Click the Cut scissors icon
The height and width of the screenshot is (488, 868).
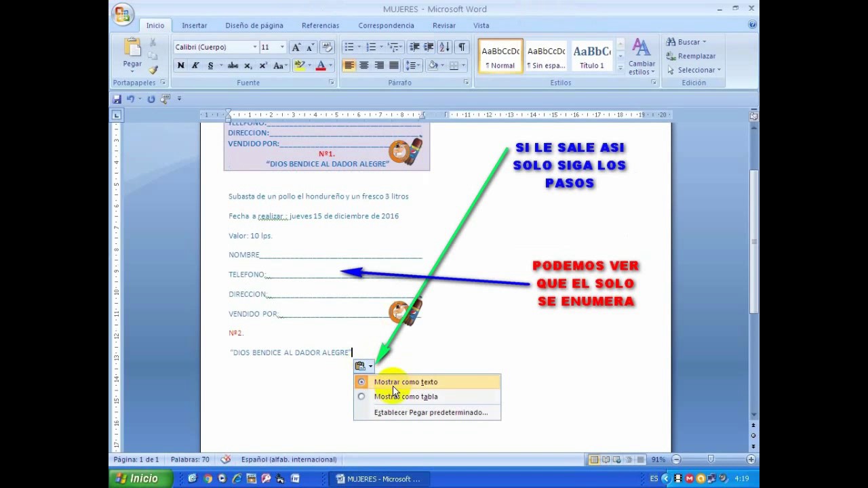[153, 43]
